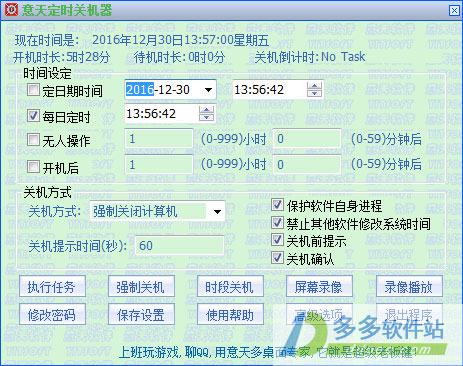Uncheck the 关机前提示 option
The height and width of the screenshot is (366, 463).
click(277, 240)
